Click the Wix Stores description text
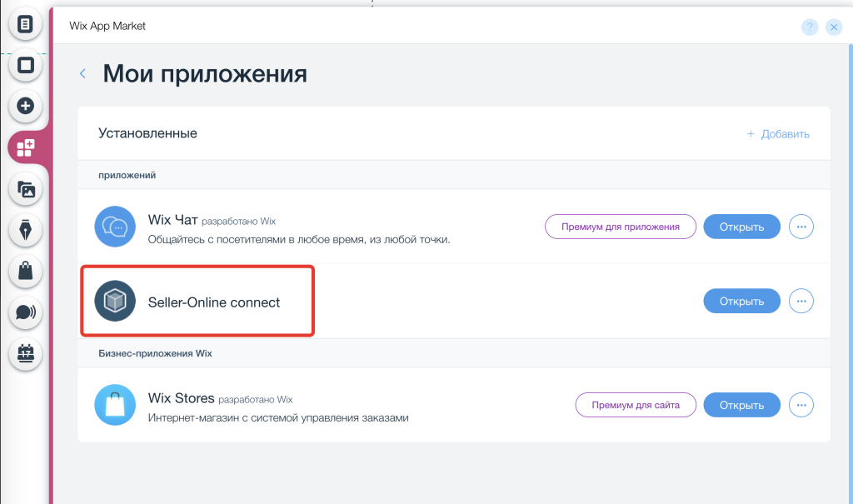Image resolution: width=853 pixels, height=504 pixels. click(278, 418)
